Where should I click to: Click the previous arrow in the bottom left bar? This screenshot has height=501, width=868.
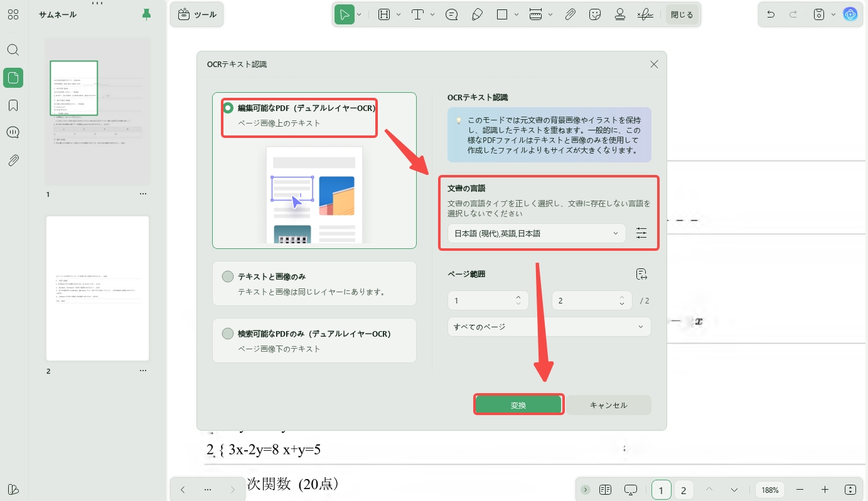[182, 490]
